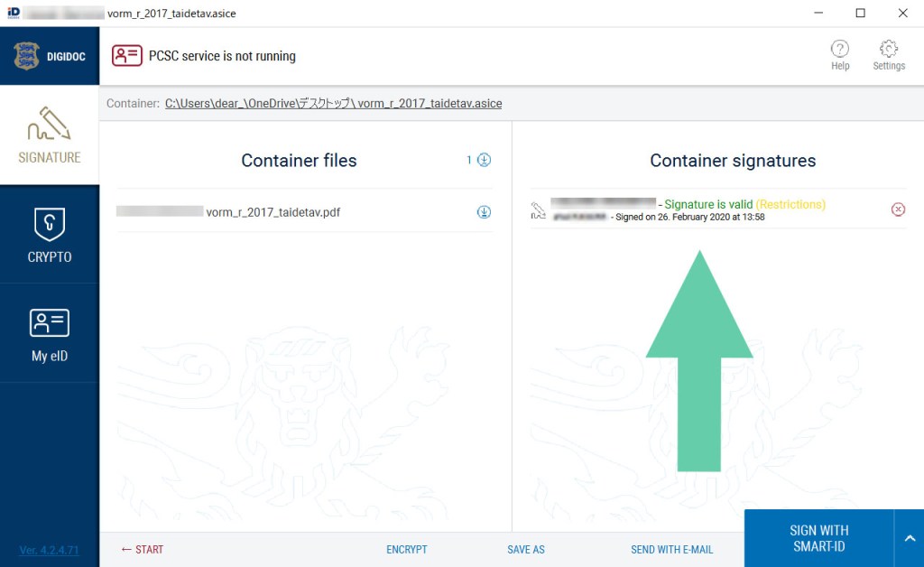Click Send with E-mail button

click(671, 549)
